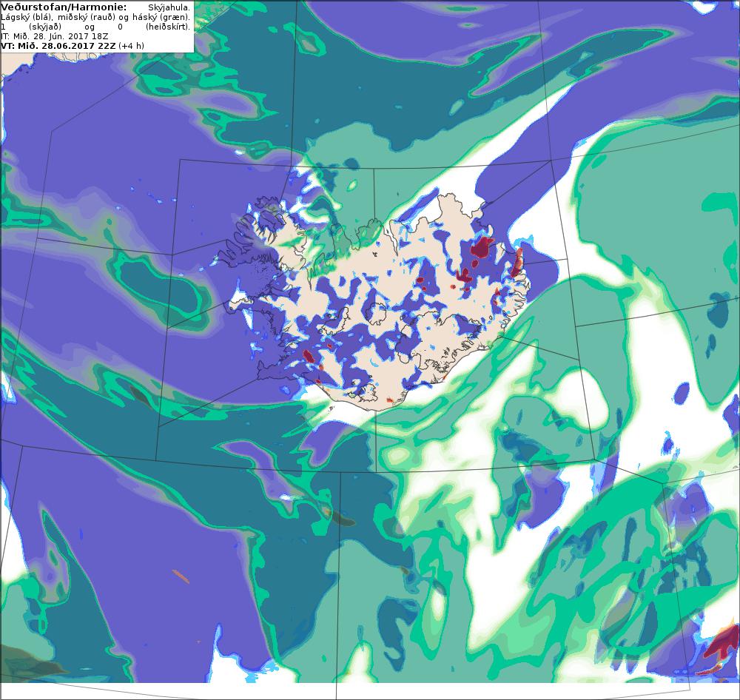Select the Skýjahula label in the legend
The width and height of the screenshot is (740, 700).
click(x=169, y=7)
